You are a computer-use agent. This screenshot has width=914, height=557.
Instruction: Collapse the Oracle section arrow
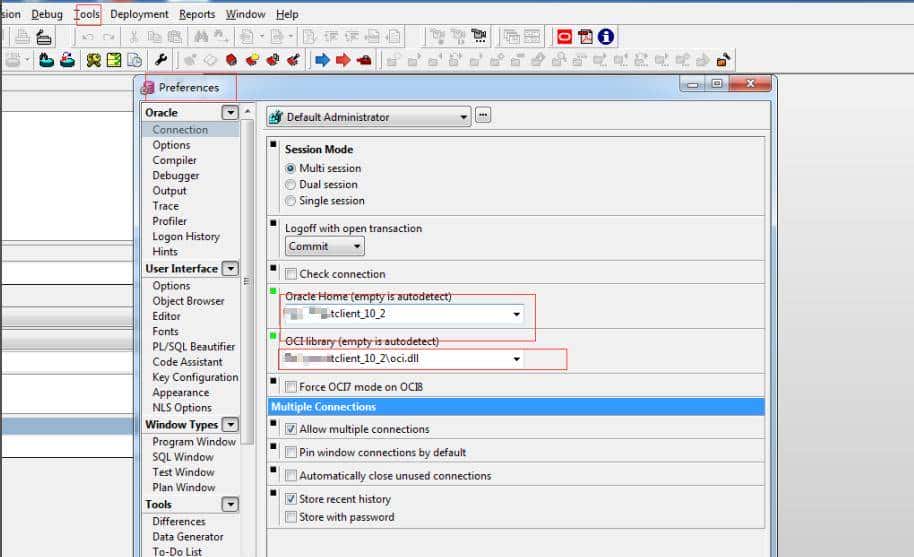[230, 112]
